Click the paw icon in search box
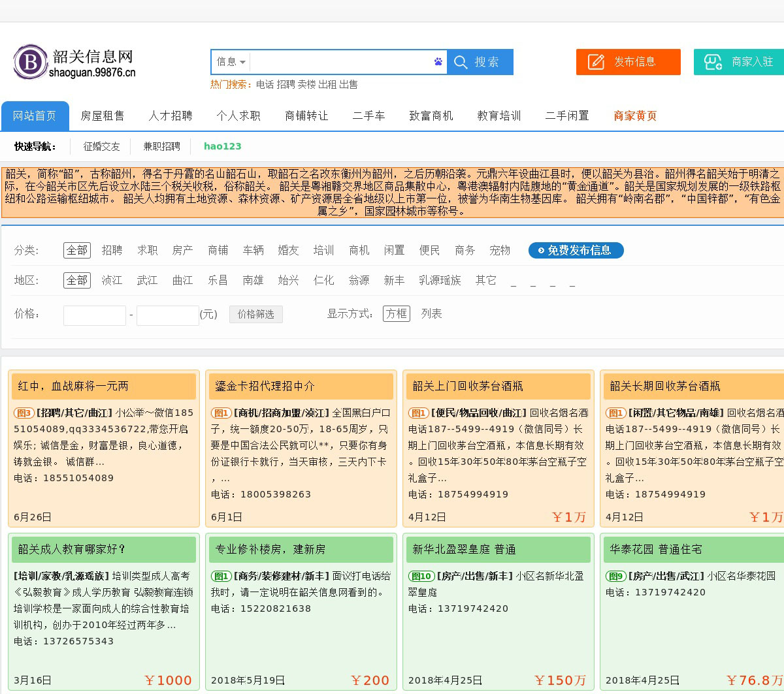This screenshot has height=694, width=784. (438, 62)
